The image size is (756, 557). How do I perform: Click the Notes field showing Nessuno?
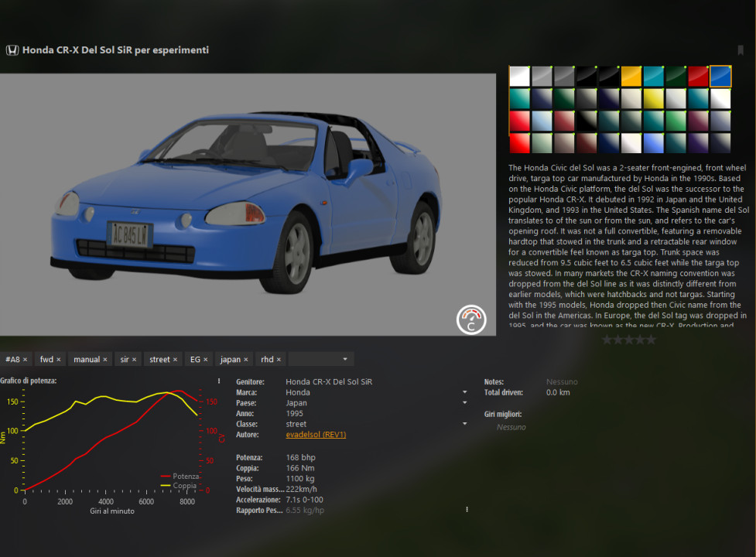[x=562, y=381]
